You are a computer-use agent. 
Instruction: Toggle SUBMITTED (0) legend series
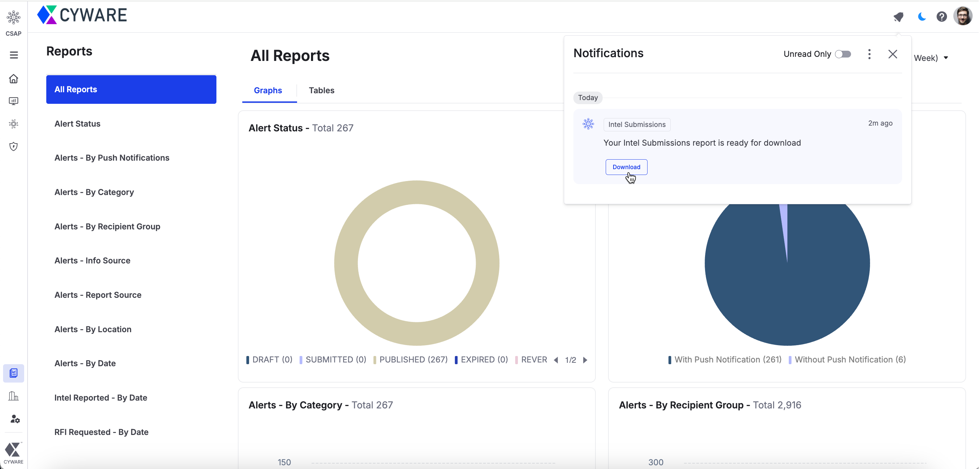(x=333, y=360)
